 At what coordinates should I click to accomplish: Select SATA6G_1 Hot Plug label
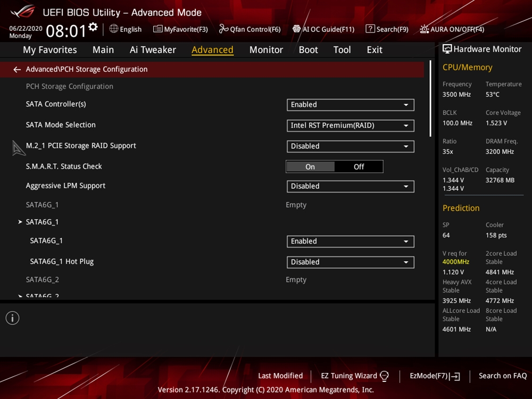point(62,261)
